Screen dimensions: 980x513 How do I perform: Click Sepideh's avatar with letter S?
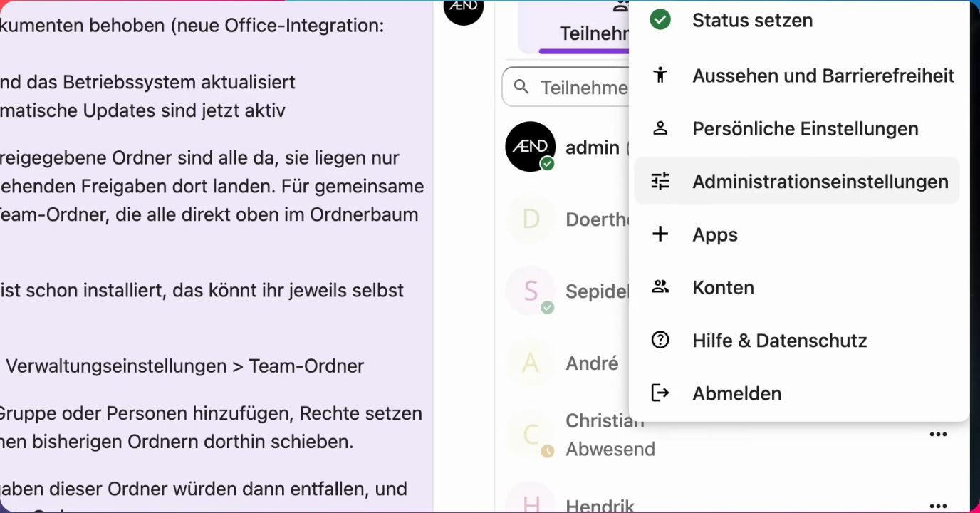(531, 291)
